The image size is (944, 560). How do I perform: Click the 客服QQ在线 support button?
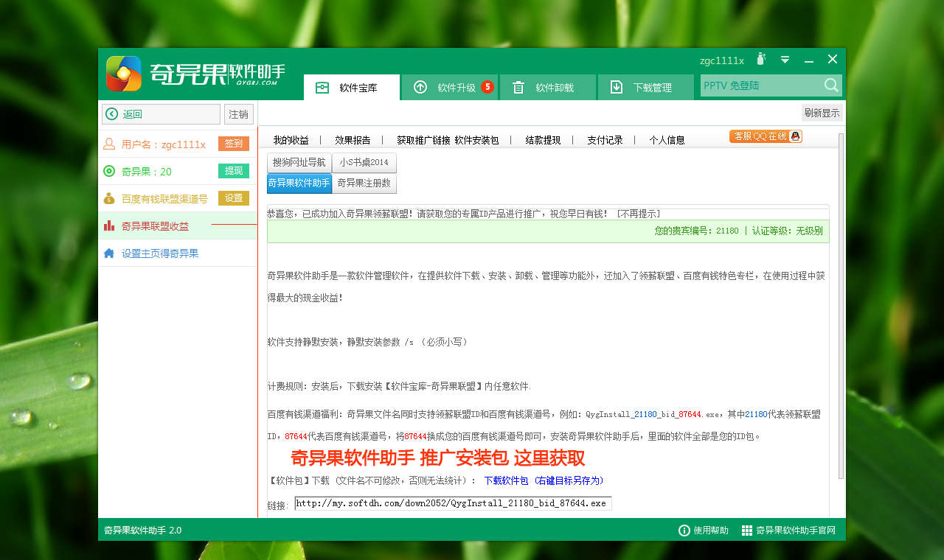(766, 136)
